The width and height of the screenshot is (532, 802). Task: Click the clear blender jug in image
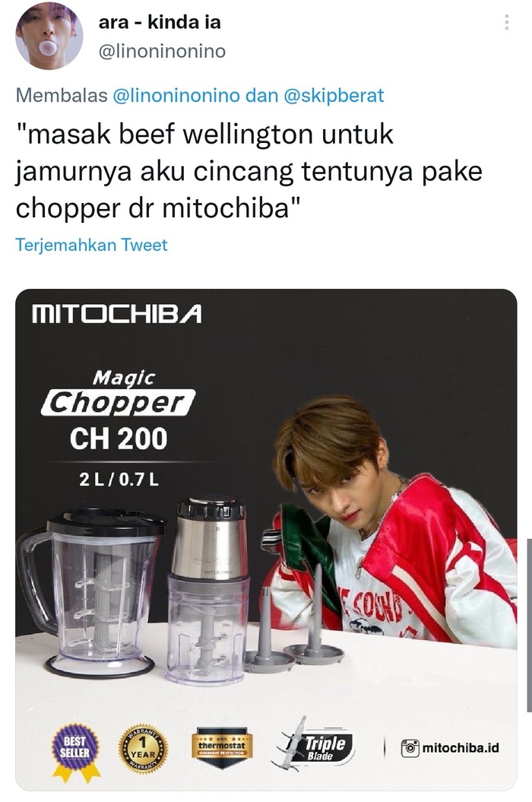[x=90, y=591]
